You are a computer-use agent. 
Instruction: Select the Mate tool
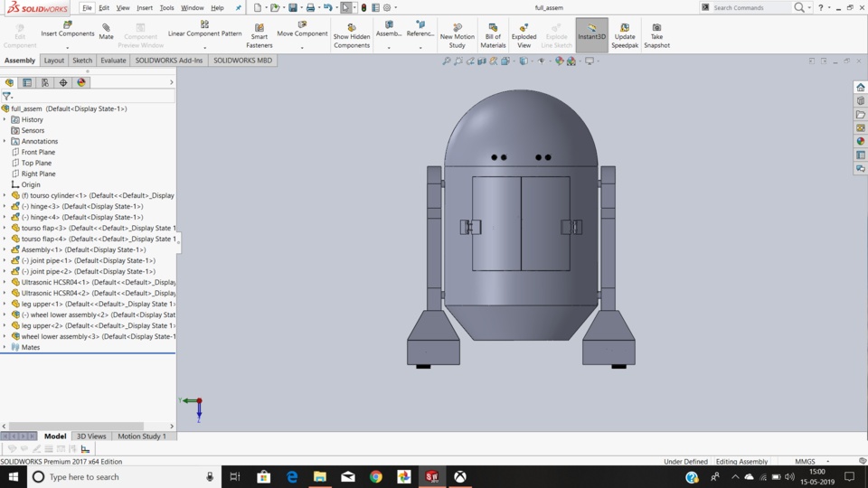pos(107,33)
